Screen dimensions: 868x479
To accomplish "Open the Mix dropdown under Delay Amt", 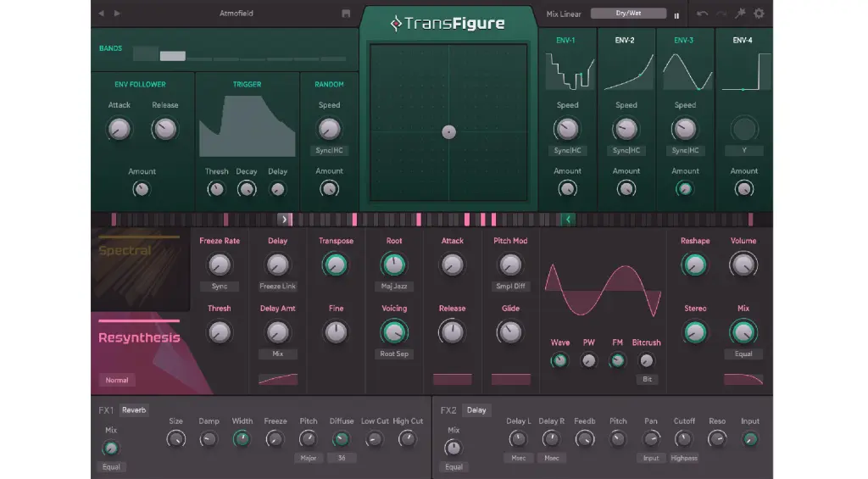I will (277, 354).
